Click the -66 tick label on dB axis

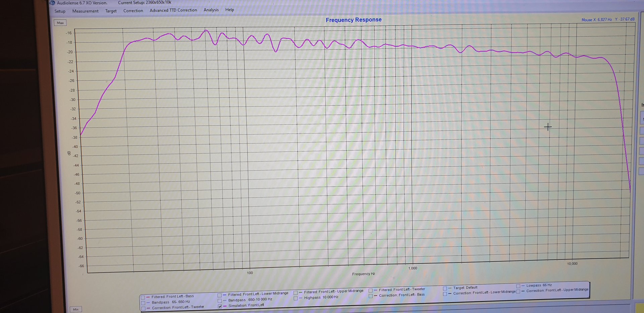[81, 266]
